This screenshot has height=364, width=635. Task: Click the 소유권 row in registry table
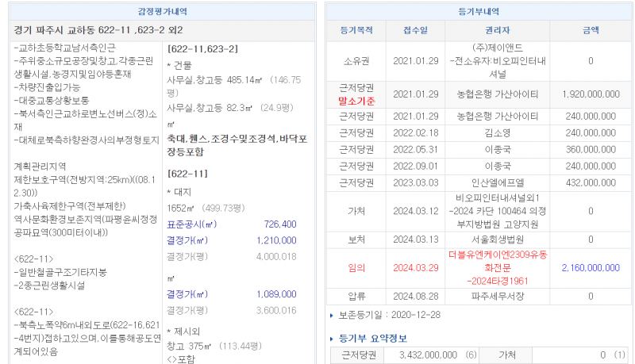356,60
